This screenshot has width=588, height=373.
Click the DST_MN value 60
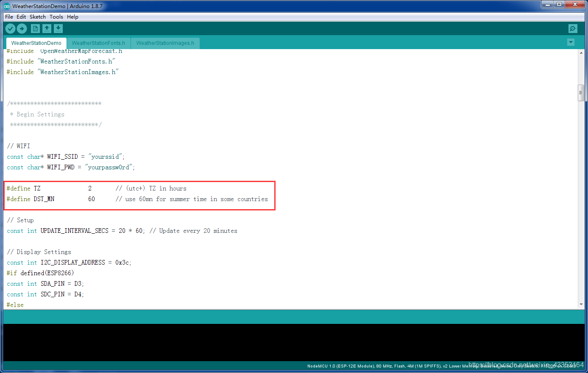(92, 199)
